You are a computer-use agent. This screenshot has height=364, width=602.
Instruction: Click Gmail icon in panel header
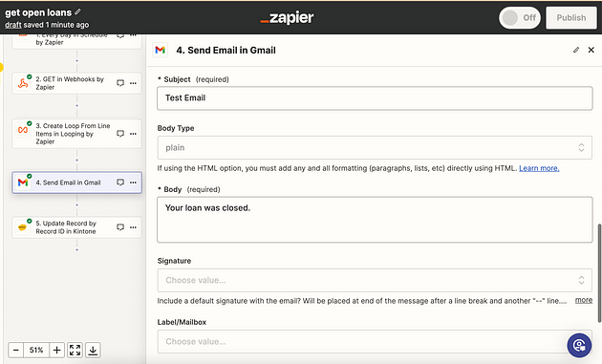[x=161, y=50]
